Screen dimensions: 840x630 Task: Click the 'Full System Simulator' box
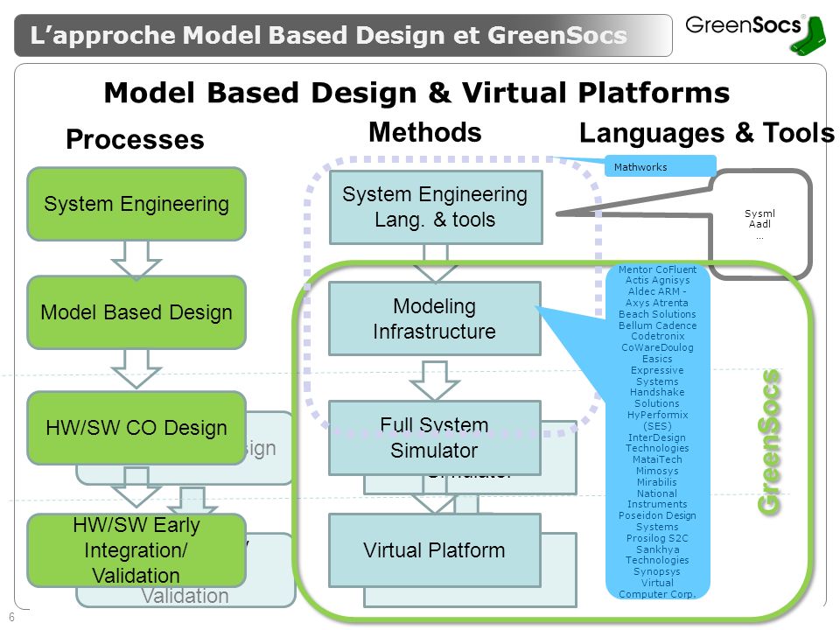[x=435, y=437]
